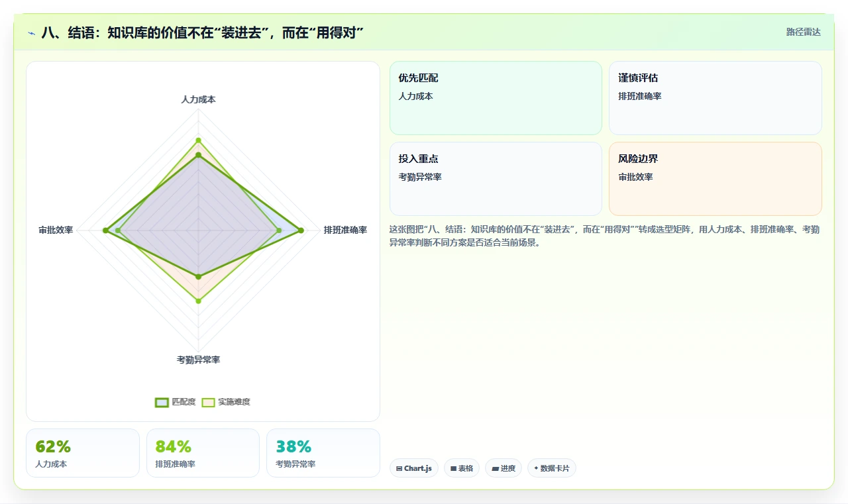Click the 匹配度 data point on 人力成本 axis

tap(198, 155)
